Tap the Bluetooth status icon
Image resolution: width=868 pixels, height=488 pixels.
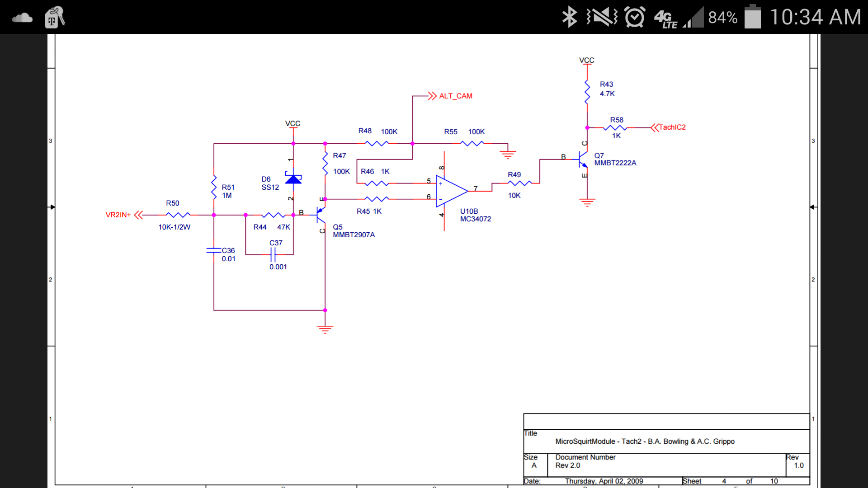(x=569, y=18)
